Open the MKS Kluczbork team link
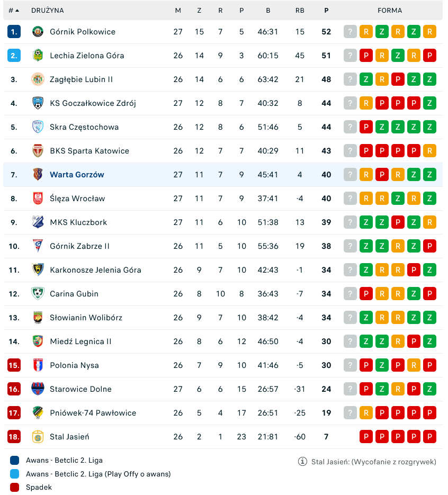448x495 pixels. click(x=78, y=222)
